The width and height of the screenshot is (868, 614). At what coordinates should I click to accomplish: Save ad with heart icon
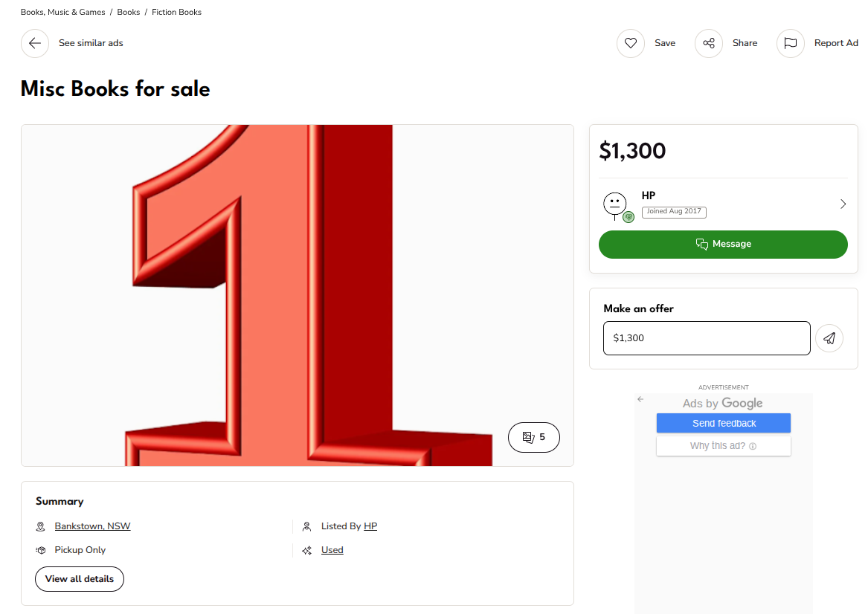[x=631, y=43]
